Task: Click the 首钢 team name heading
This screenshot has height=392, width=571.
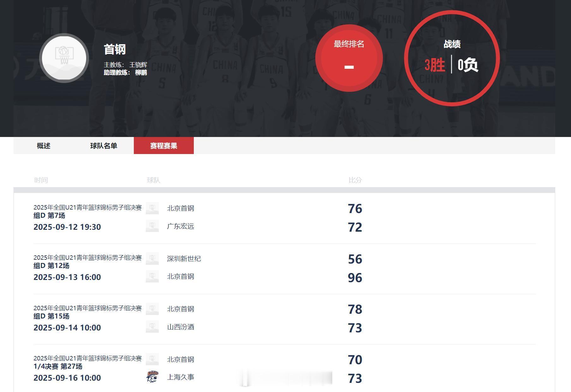Action: [x=115, y=49]
